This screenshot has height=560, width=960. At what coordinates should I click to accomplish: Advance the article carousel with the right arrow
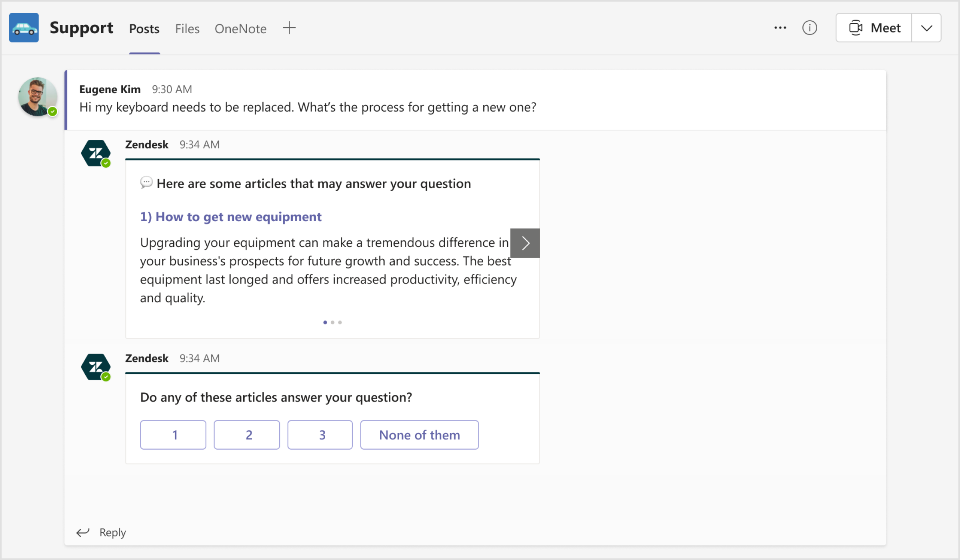[x=524, y=243]
